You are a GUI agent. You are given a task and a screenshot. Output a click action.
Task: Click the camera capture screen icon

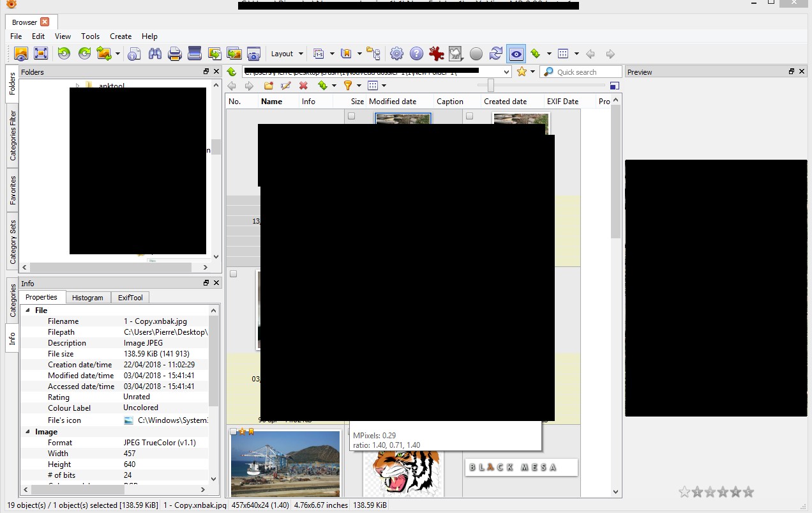pyautogui.click(x=254, y=54)
